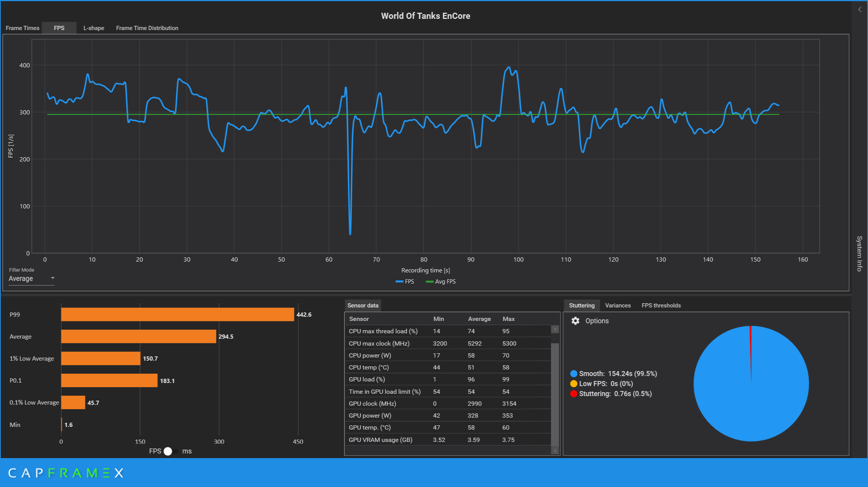868x487 pixels.
Task: Click yellow Low FPS legend dot
Action: [574, 384]
